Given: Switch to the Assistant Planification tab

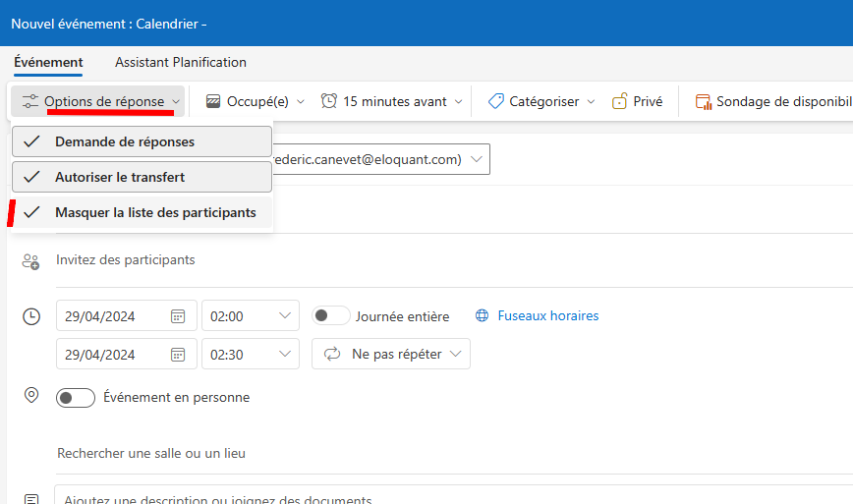Looking at the screenshot, I should coord(181,63).
